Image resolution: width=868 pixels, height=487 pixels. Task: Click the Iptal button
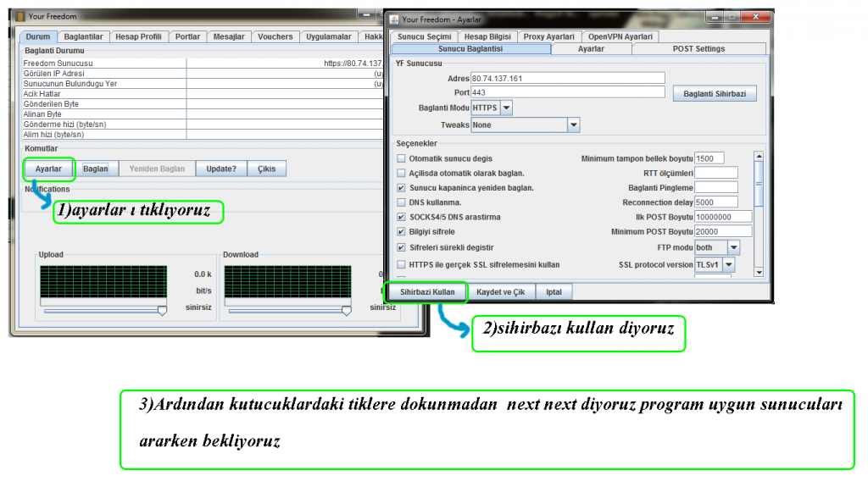point(554,291)
